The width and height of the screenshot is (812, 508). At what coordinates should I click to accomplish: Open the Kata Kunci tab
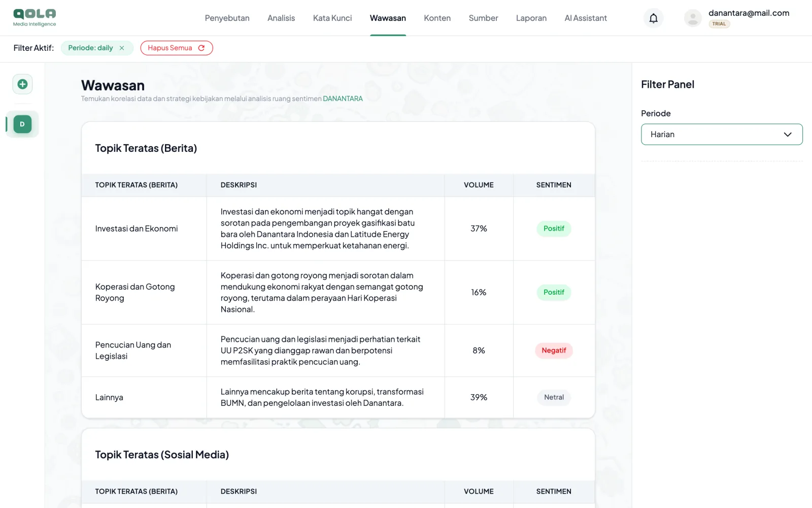pos(332,18)
